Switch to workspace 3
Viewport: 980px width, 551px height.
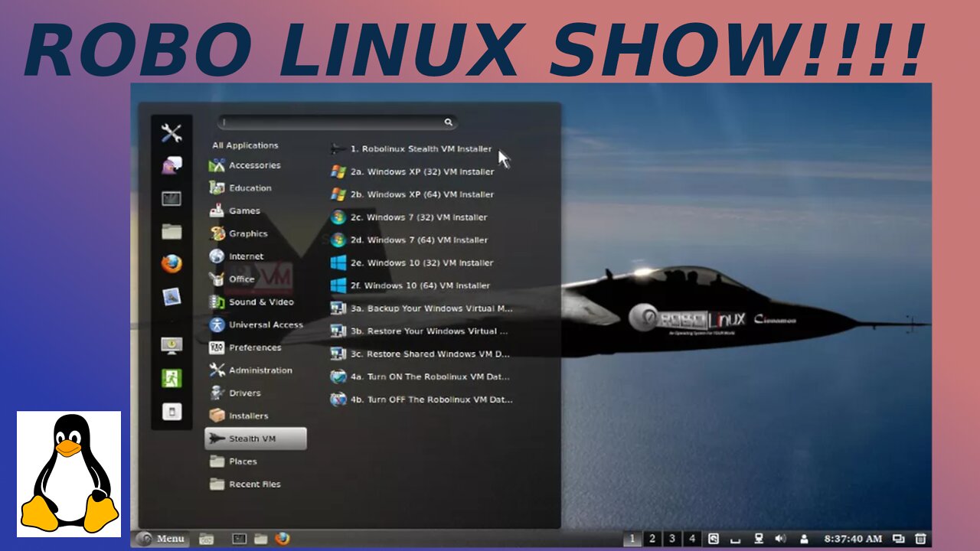(672, 539)
